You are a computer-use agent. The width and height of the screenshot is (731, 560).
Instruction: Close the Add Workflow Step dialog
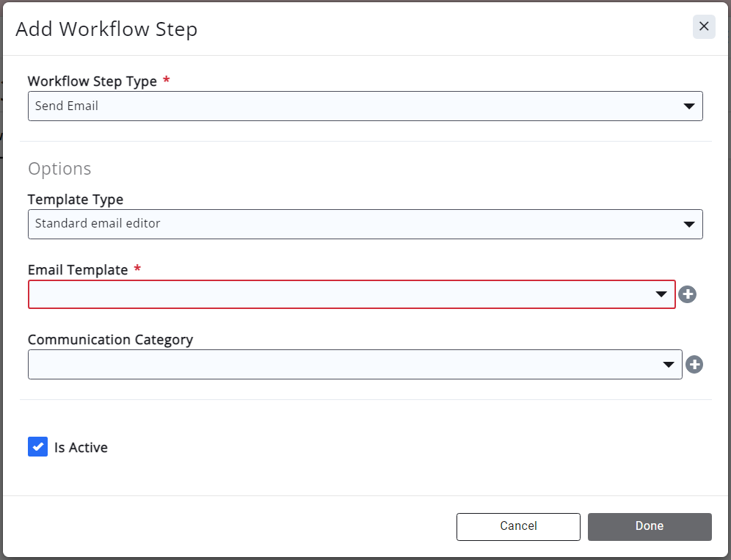click(703, 27)
